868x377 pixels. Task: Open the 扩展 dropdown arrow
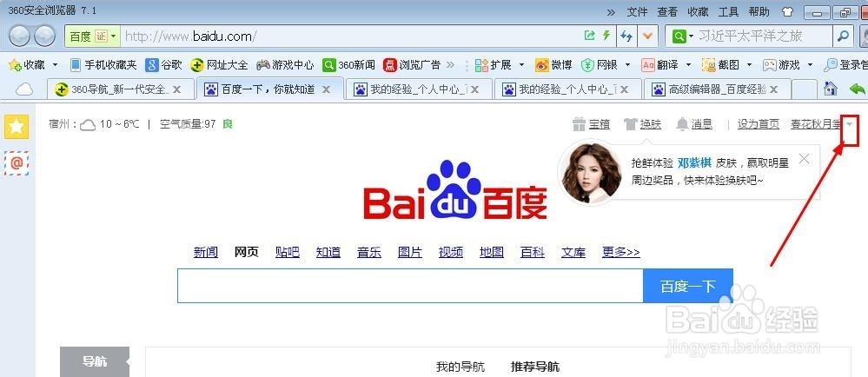pyautogui.click(x=521, y=65)
